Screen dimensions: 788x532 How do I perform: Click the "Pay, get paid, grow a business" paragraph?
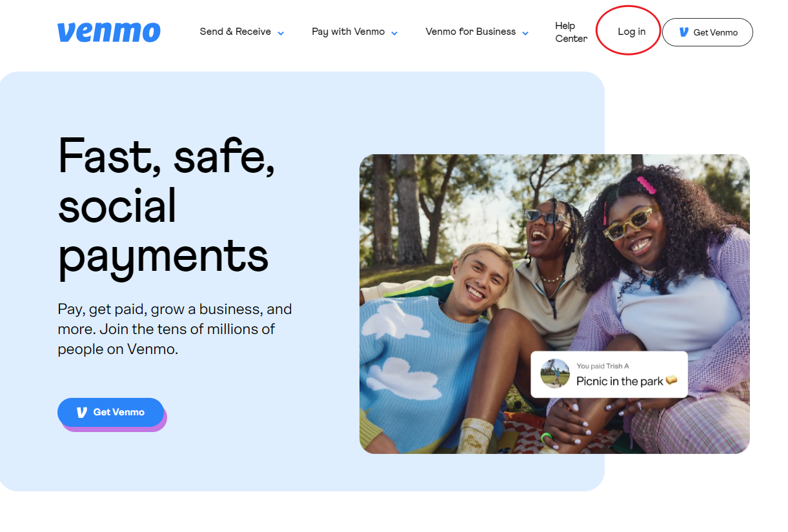175,329
